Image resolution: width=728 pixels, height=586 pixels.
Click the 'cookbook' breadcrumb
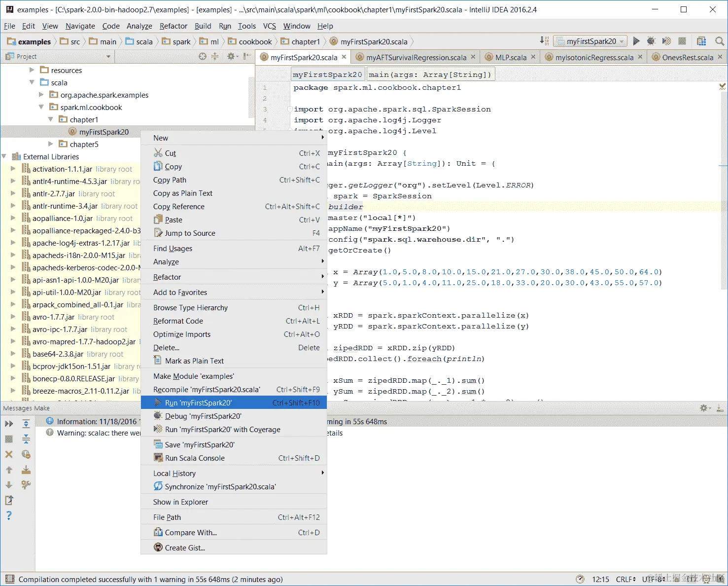(250, 41)
